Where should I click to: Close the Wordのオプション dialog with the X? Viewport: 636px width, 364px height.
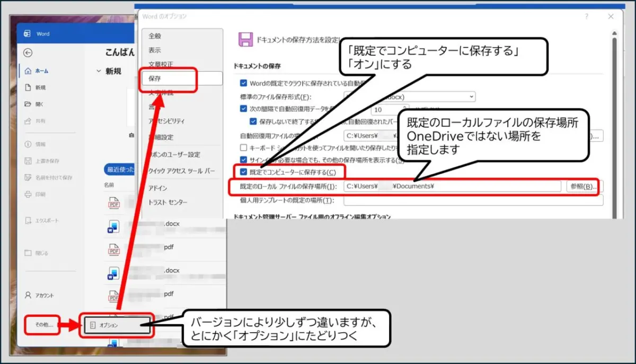611,16
